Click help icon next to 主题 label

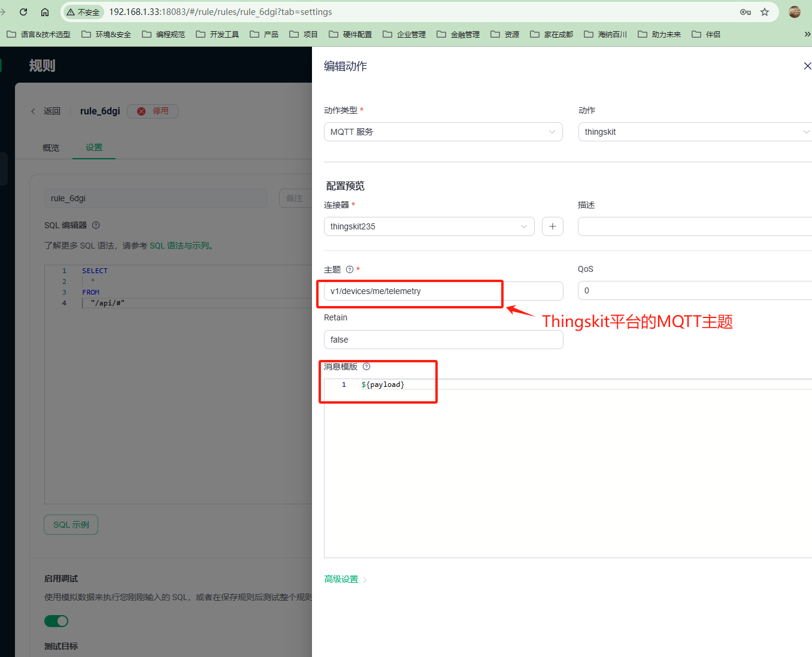click(x=350, y=270)
